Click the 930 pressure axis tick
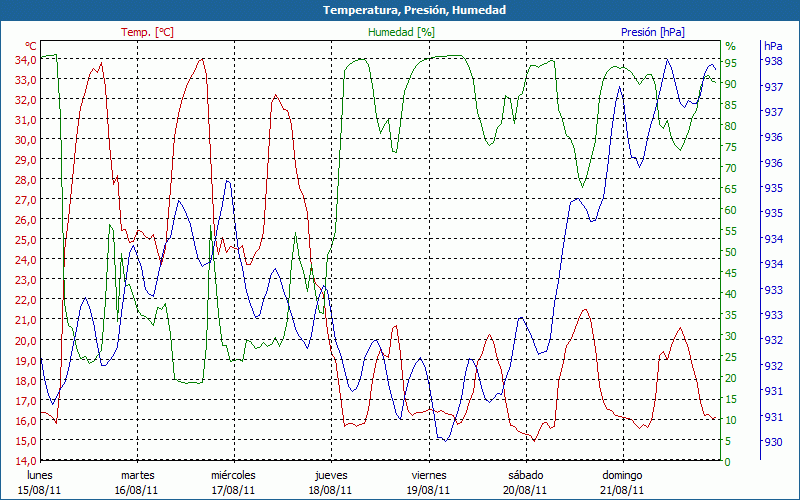 773,442
